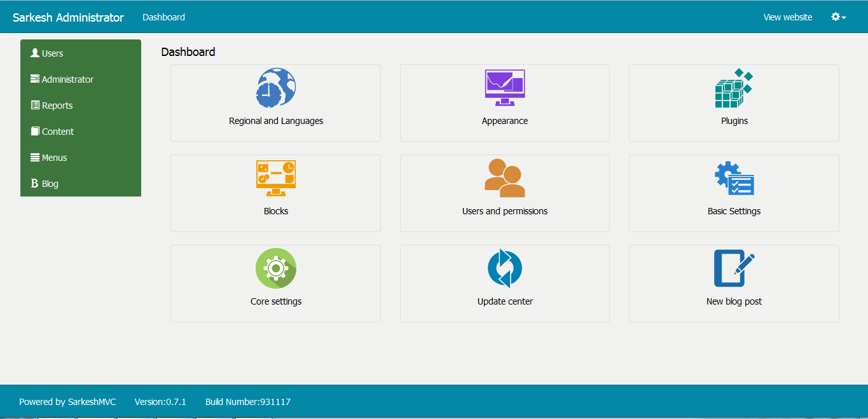Click the Update center label text
This screenshot has height=419, width=868.
505,301
